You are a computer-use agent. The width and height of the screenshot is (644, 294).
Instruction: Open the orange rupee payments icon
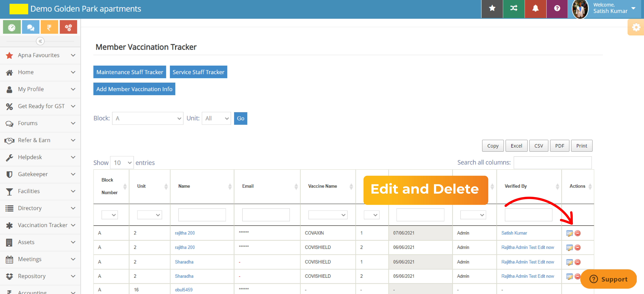[49, 27]
